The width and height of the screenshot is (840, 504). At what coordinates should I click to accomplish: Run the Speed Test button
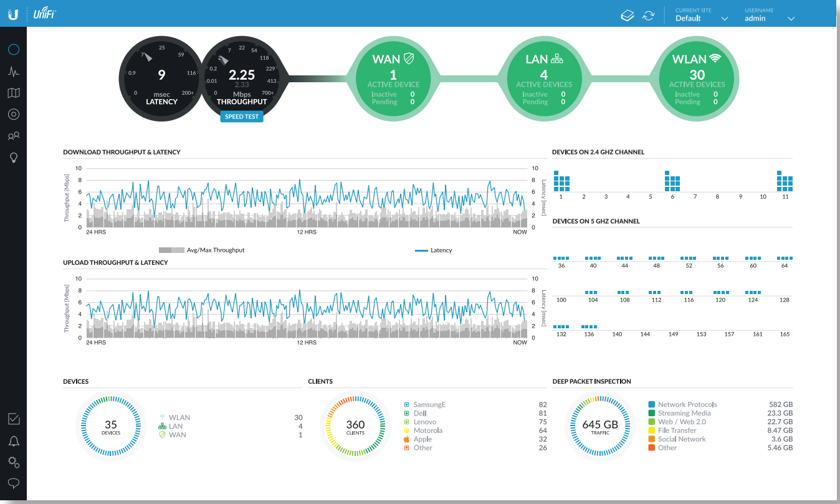242,116
